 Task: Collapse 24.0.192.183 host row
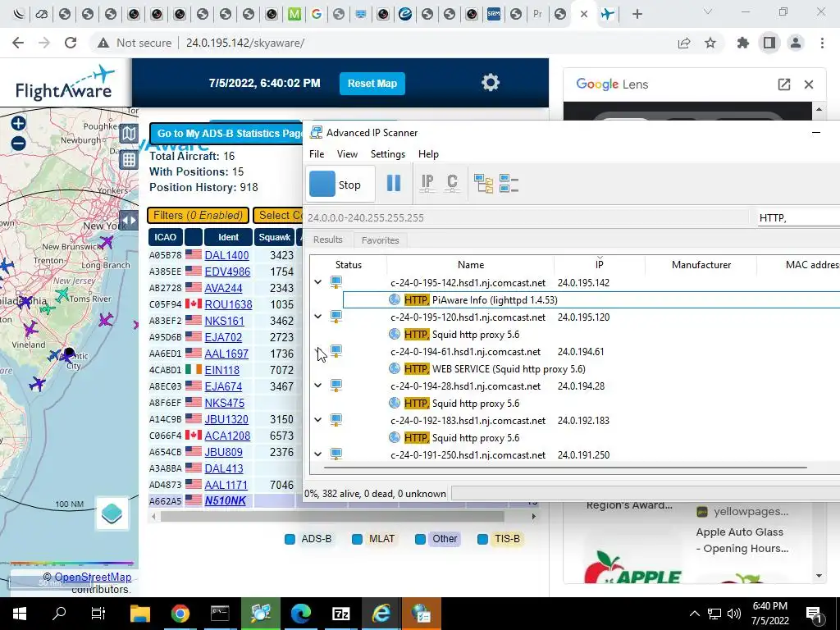coord(317,419)
